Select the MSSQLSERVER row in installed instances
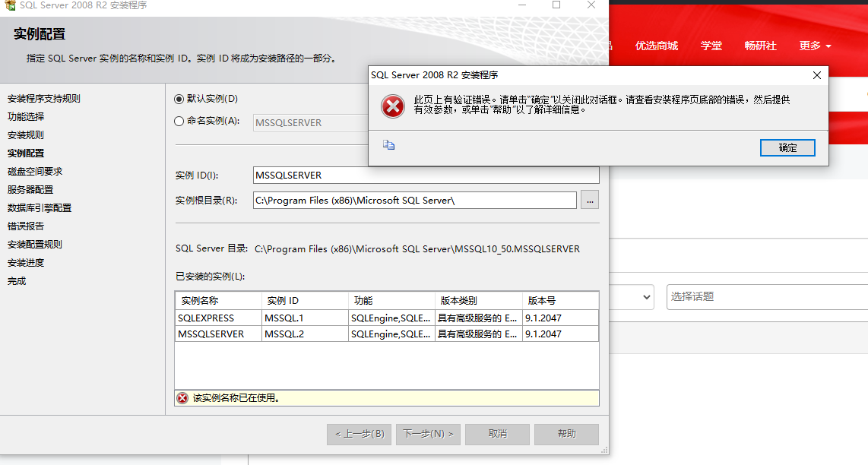Screen dimensions: 868x465 click(386, 334)
